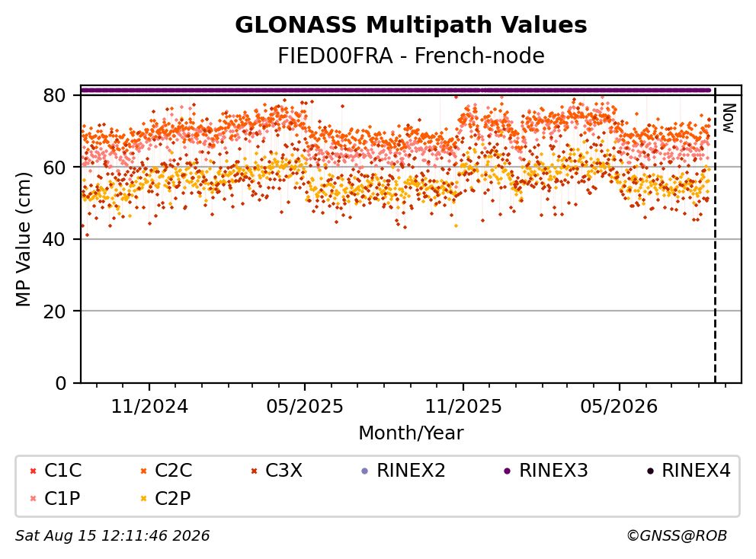The image size is (756, 559).
Task: Click the GLONASS Multipath Values title
Action: [411, 25]
